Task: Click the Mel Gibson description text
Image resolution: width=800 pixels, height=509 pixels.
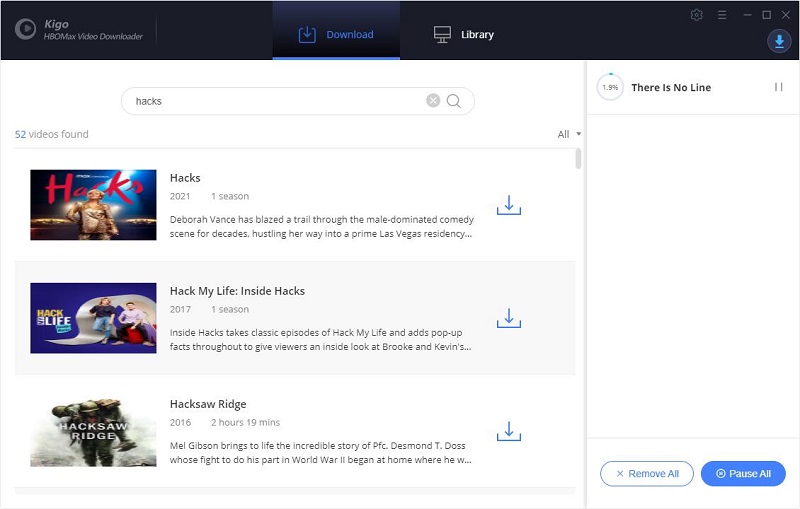Action: coord(320,452)
